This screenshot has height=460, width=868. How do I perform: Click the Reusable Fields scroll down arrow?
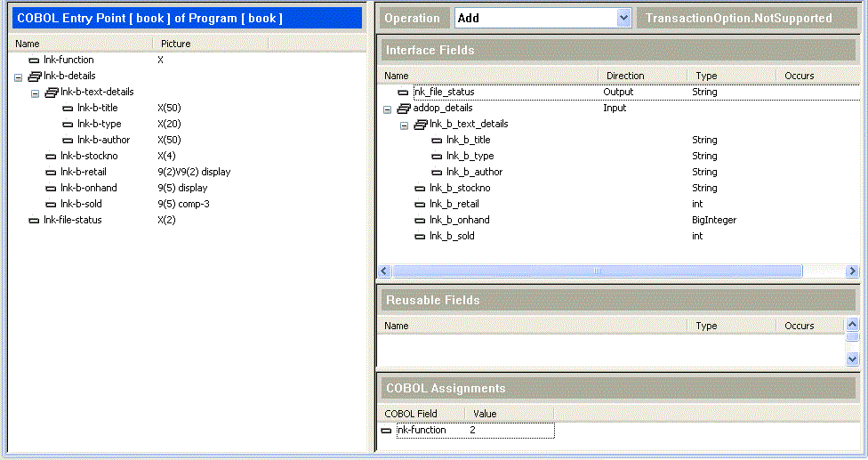853,358
